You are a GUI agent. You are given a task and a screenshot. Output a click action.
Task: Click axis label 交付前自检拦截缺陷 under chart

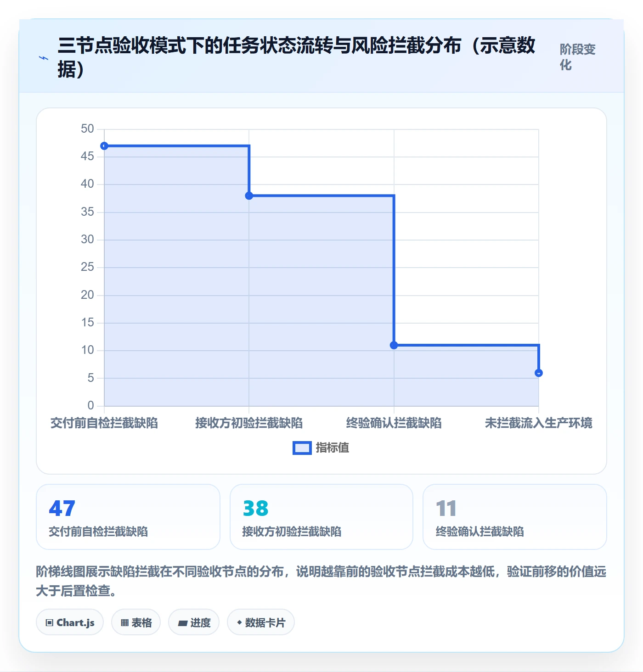click(x=104, y=423)
